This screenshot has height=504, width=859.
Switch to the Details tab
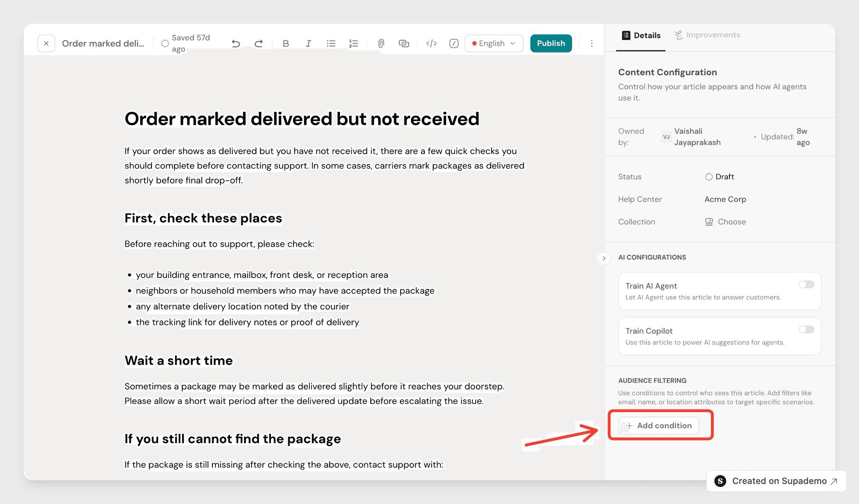641,36
